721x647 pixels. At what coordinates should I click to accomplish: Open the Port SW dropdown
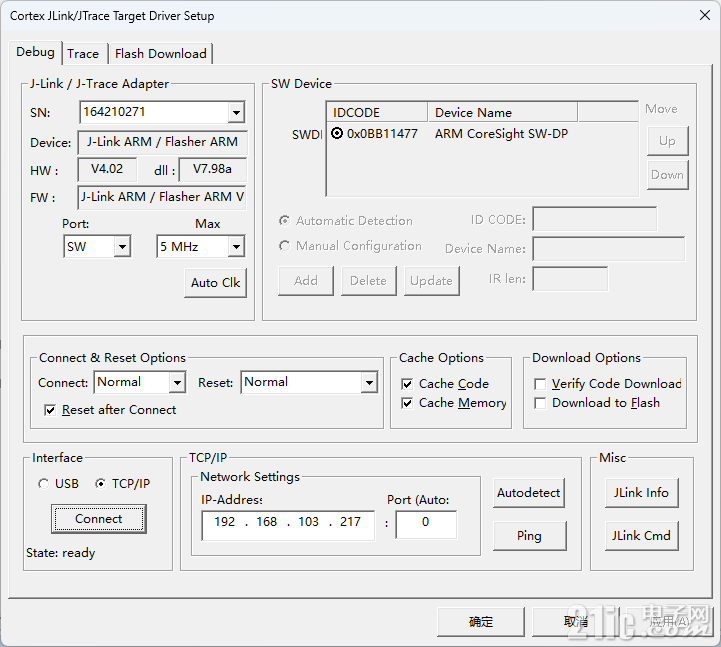click(122, 247)
